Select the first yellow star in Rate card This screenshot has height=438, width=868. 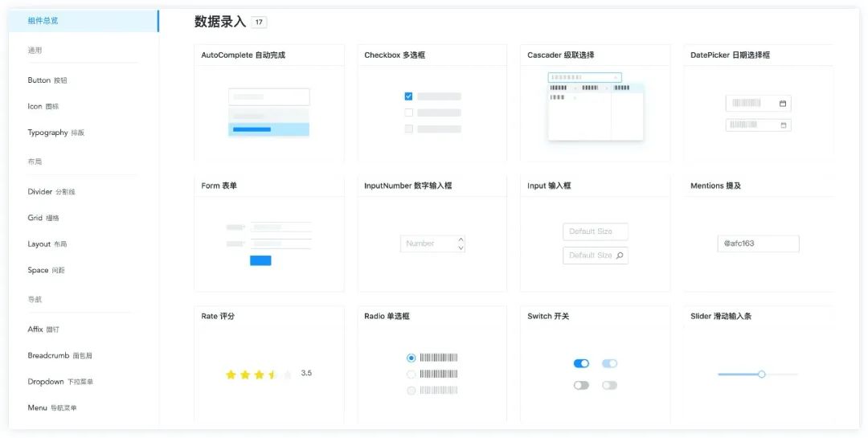(x=231, y=375)
